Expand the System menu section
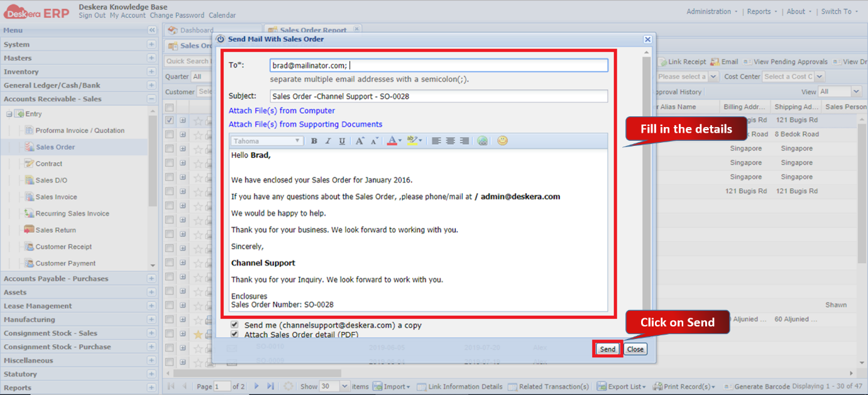Image resolution: width=868 pixels, height=395 pixels. point(151,44)
